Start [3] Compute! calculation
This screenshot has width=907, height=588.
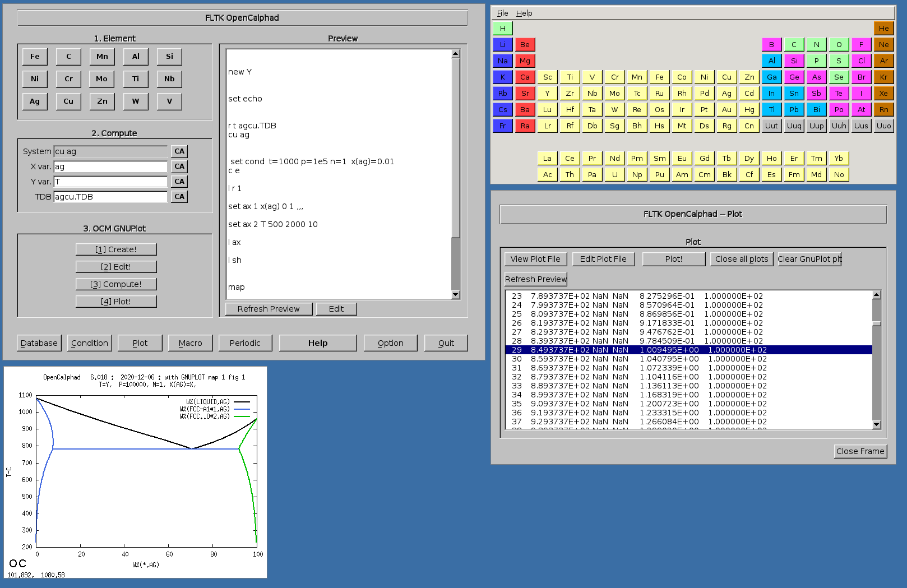point(116,284)
